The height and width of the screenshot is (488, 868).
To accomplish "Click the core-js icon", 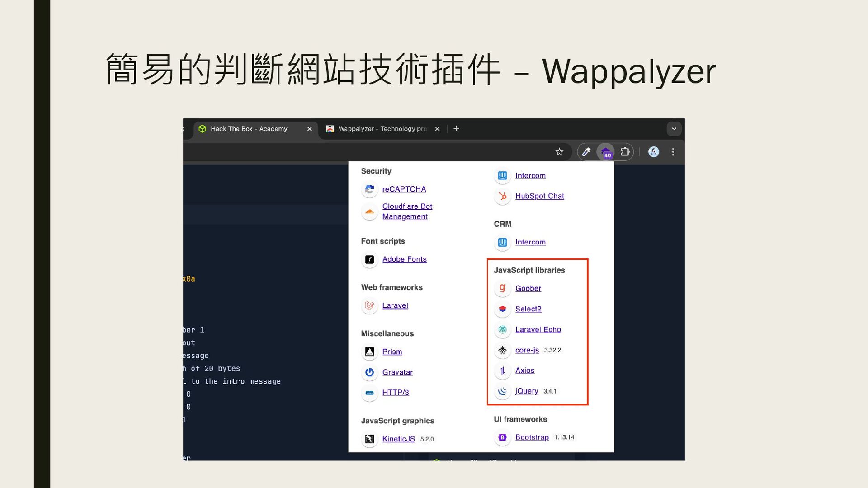I will point(502,350).
